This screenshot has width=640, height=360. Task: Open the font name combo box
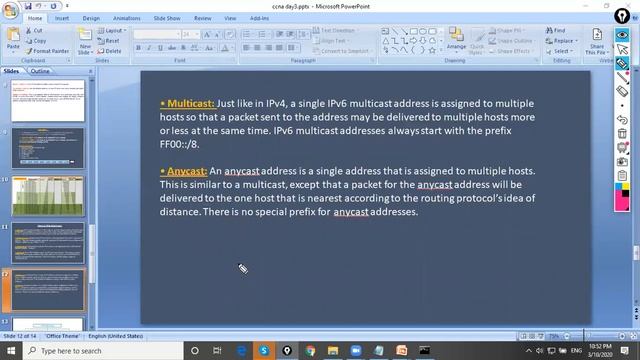[x=157, y=34]
